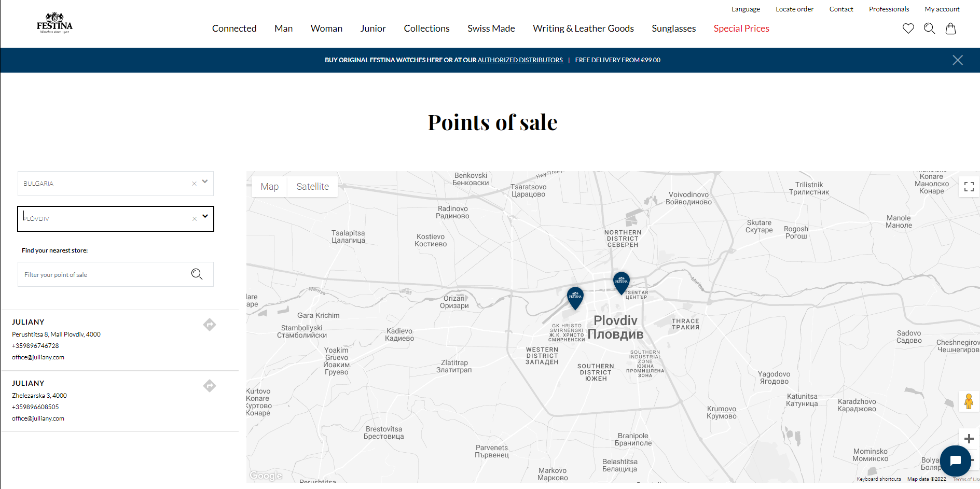Expand the Plovdiv city dropdown
The width and height of the screenshot is (980, 489).
[x=205, y=216]
